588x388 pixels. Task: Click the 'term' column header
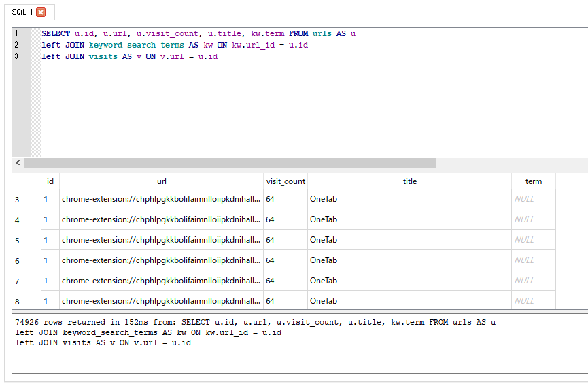[x=534, y=181]
